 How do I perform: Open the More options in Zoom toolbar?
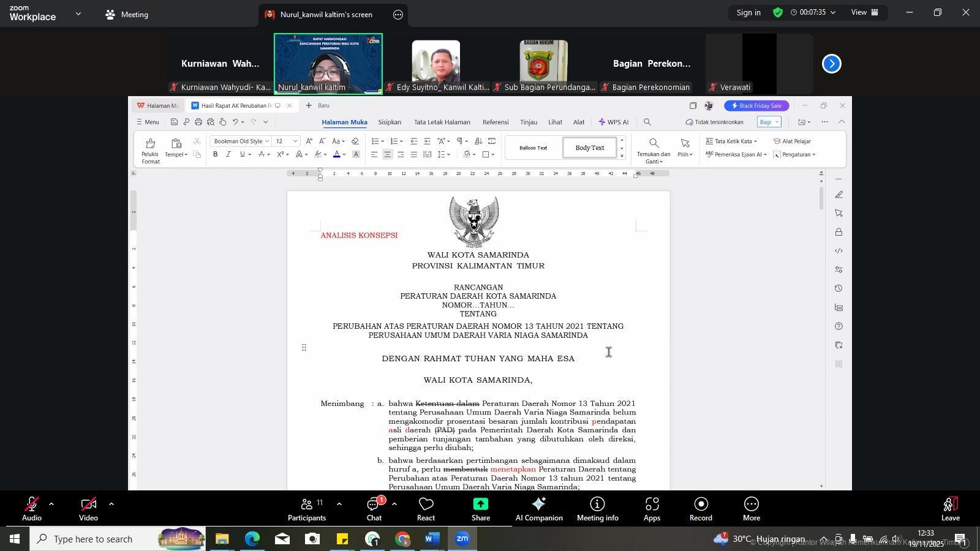pos(751,508)
